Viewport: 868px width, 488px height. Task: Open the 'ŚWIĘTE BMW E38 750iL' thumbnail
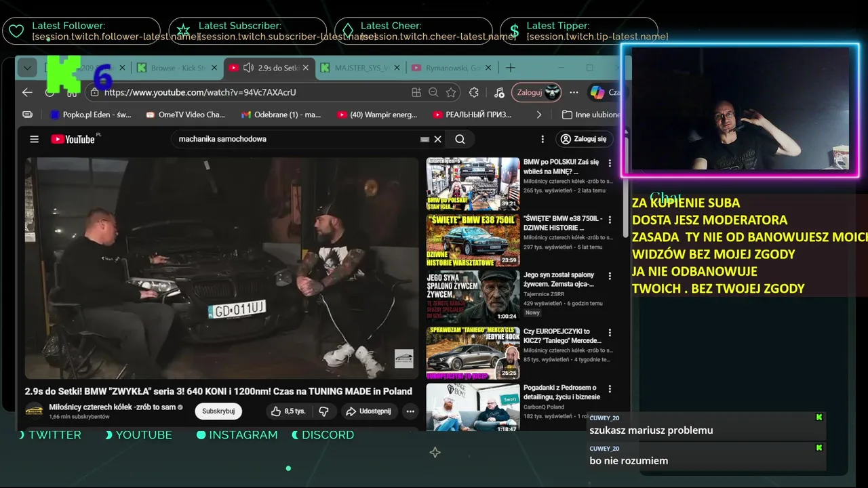pyautogui.click(x=473, y=241)
